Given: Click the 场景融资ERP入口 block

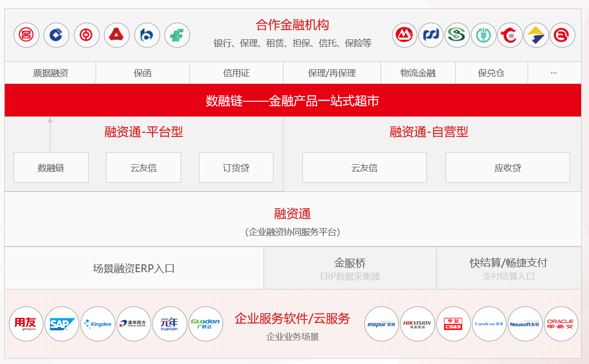Looking at the screenshot, I should pos(134,269).
